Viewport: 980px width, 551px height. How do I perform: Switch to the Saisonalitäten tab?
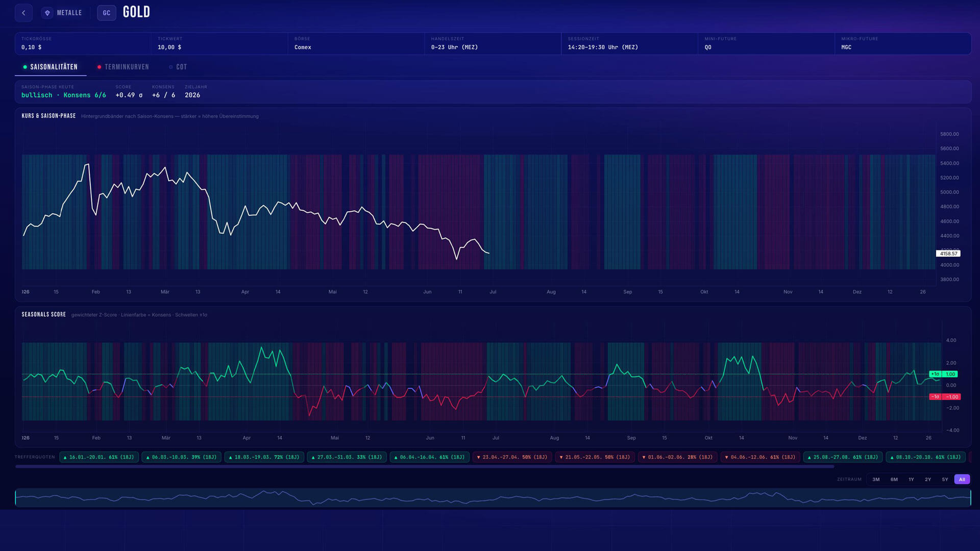tap(51, 67)
